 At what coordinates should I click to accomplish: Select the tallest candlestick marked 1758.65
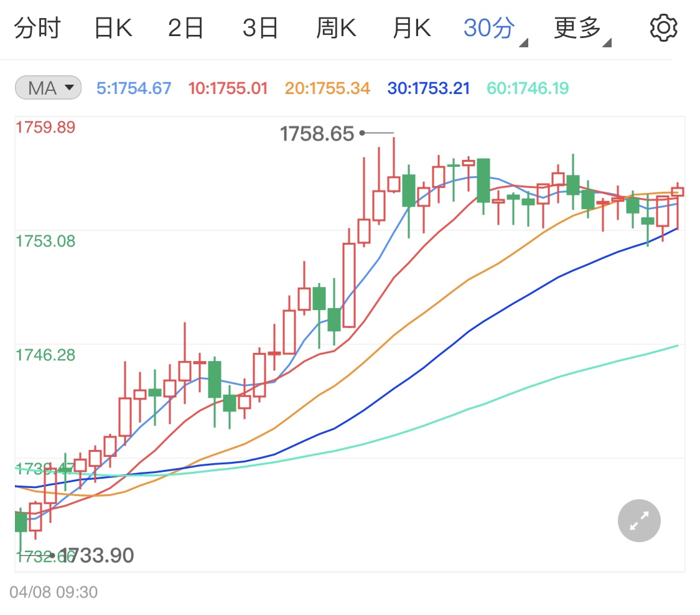394,165
